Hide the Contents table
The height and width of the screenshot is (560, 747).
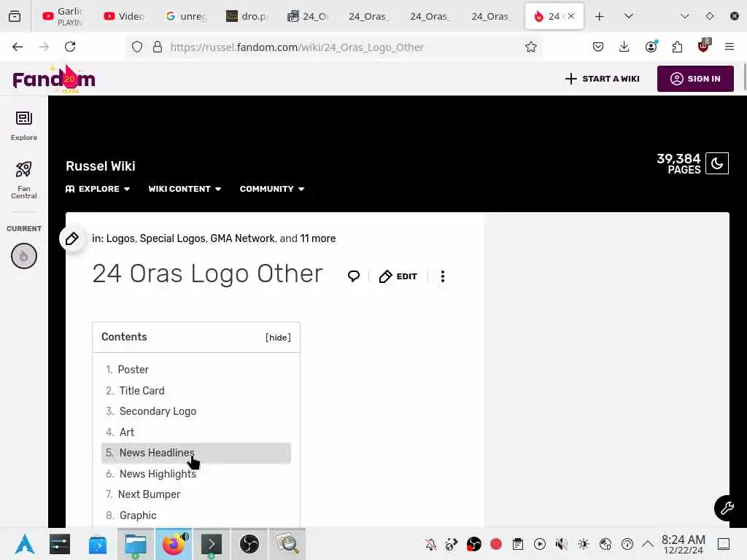pyautogui.click(x=278, y=338)
